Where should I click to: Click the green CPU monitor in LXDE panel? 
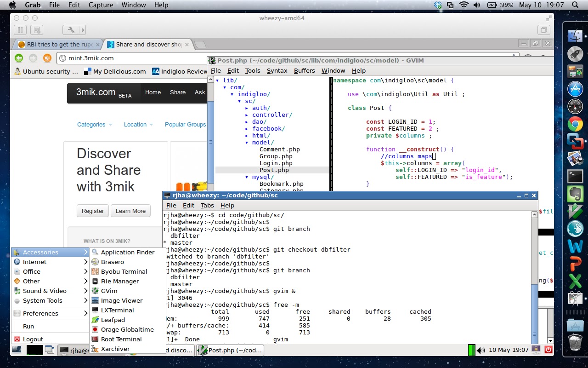tap(471, 350)
